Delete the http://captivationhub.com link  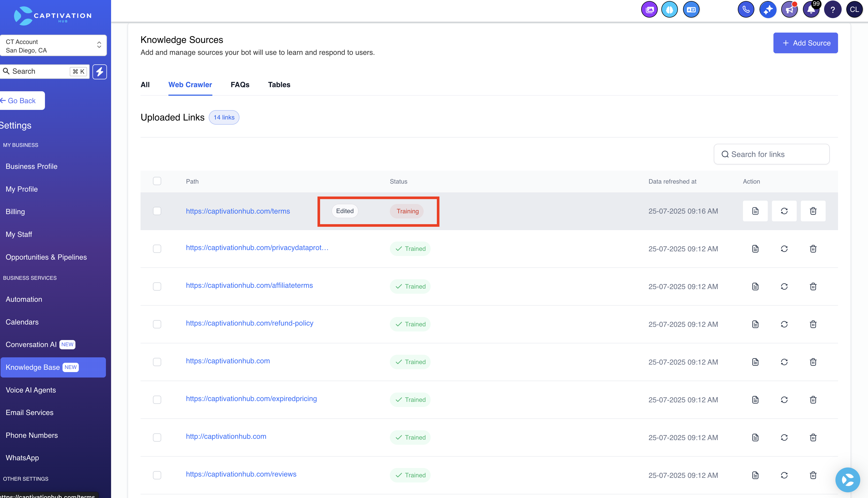[x=813, y=437]
